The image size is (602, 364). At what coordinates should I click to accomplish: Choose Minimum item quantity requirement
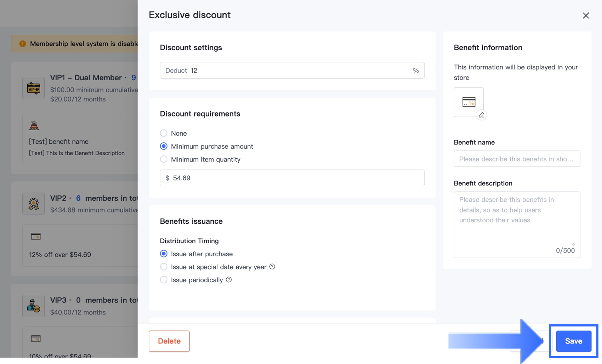tap(164, 159)
